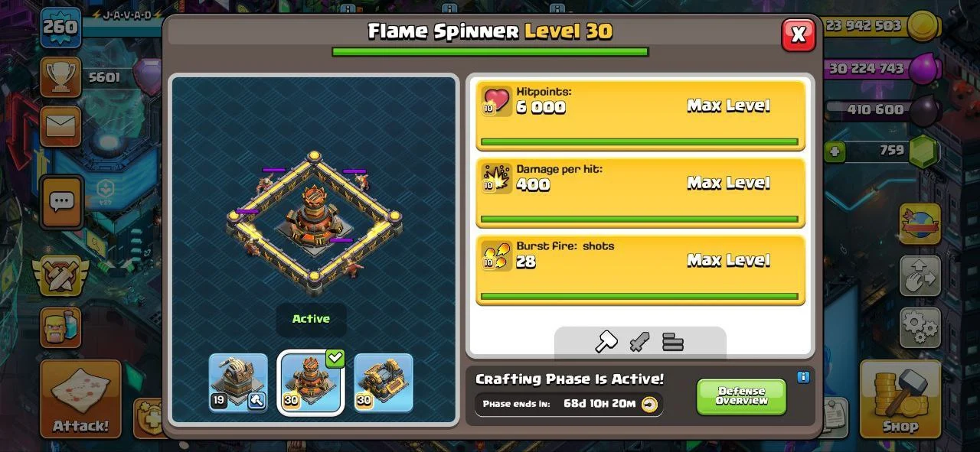This screenshot has height=452, width=980.
Task: Select the hammer upgrade tab
Action: (x=606, y=342)
